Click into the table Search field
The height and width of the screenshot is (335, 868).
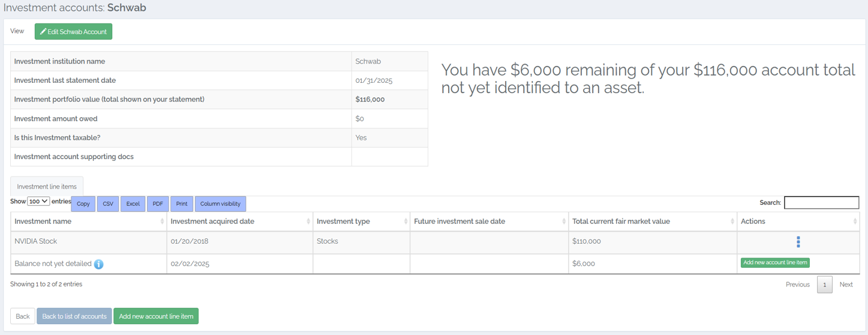click(821, 203)
